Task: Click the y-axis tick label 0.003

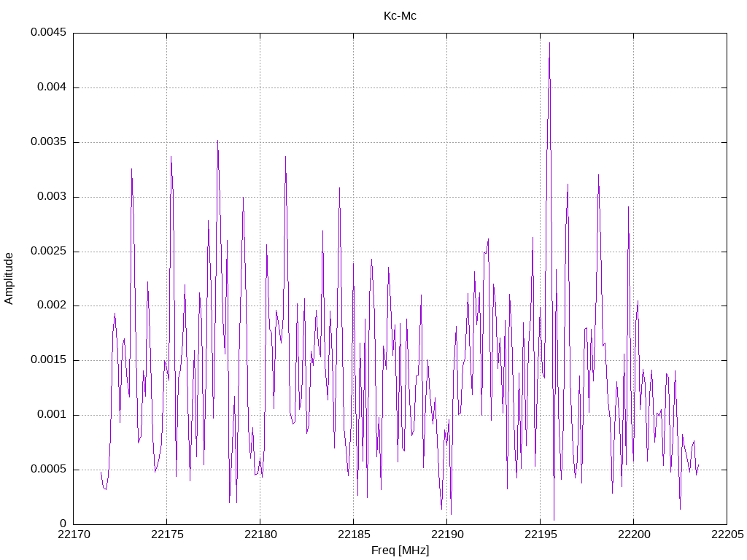Action: [x=52, y=196]
